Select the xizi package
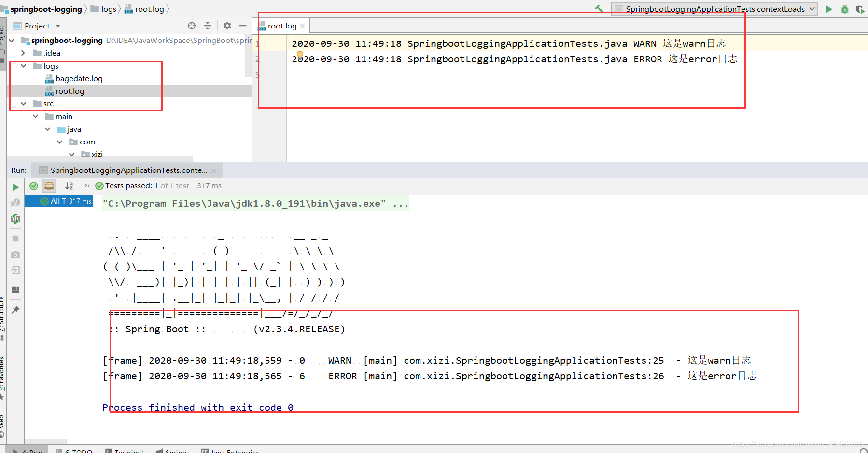 pyautogui.click(x=97, y=154)
